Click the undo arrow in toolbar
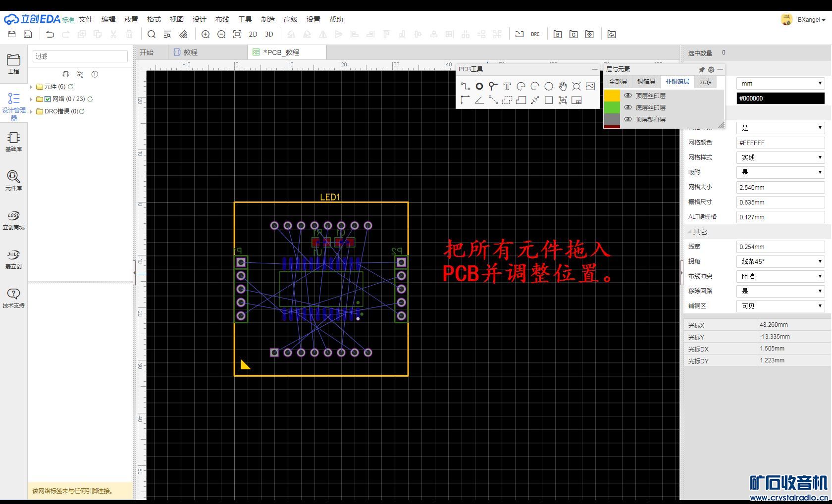The height and width of the screenshot is (504, 832). [x=50, y=34]
